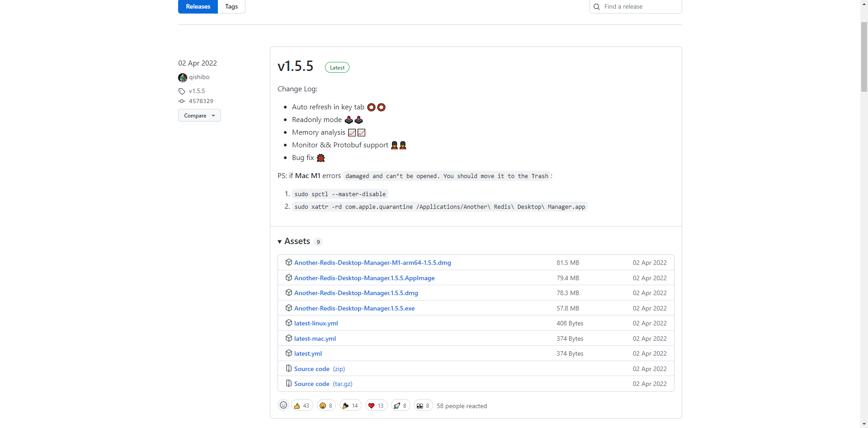Click the Source code zip file icon
Image resolution: width=868 pixels, height=428 pixels.
click(289, 369)
